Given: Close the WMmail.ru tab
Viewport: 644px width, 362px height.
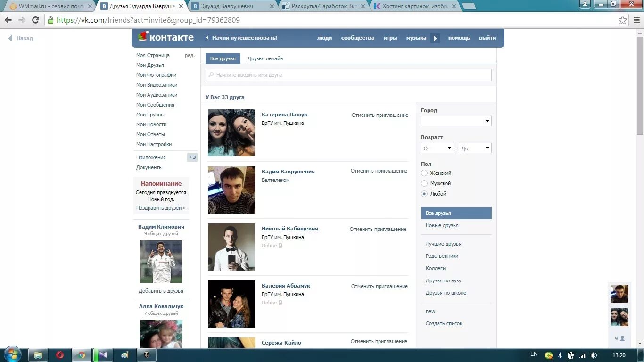Looking at the screenshot, I should pyautogui.click(x=89, y=7).
